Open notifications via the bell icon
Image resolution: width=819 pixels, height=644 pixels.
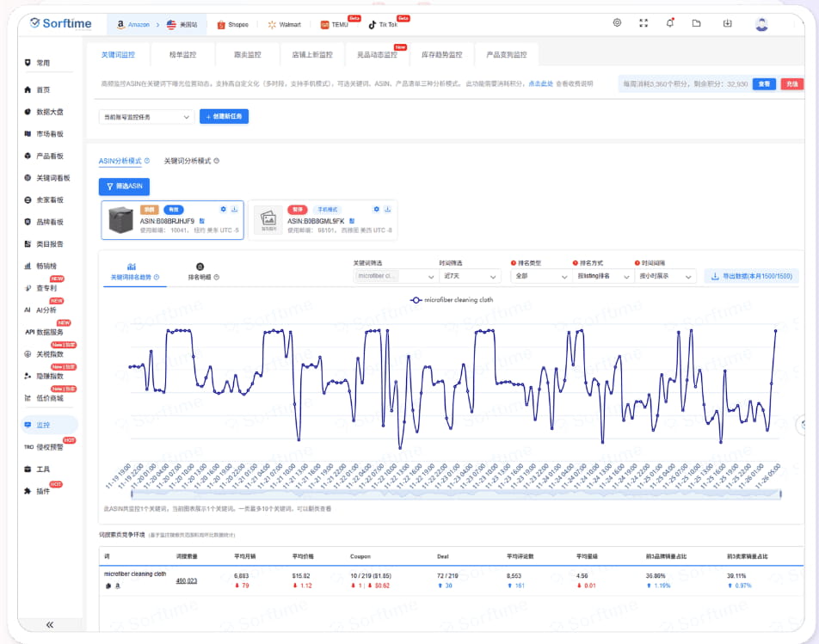pos(669,23)
